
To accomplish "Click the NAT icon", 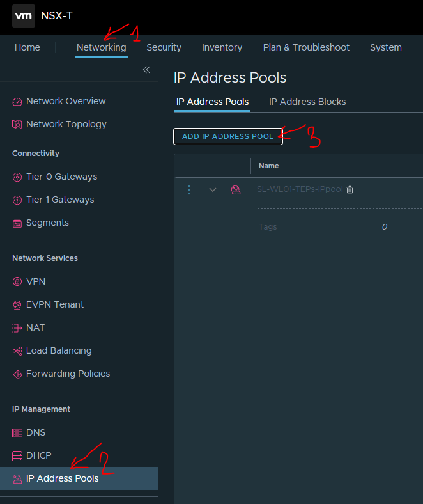I will [x=17, y=328].
